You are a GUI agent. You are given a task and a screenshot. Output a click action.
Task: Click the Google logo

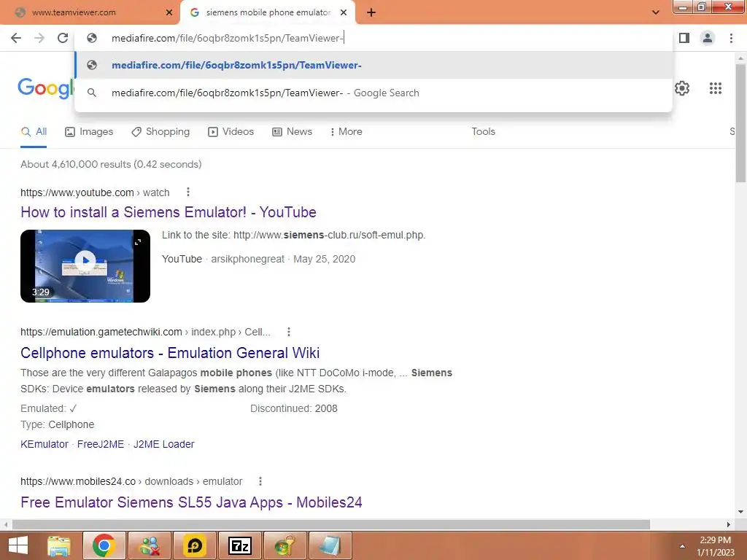(x=46, y=88)
